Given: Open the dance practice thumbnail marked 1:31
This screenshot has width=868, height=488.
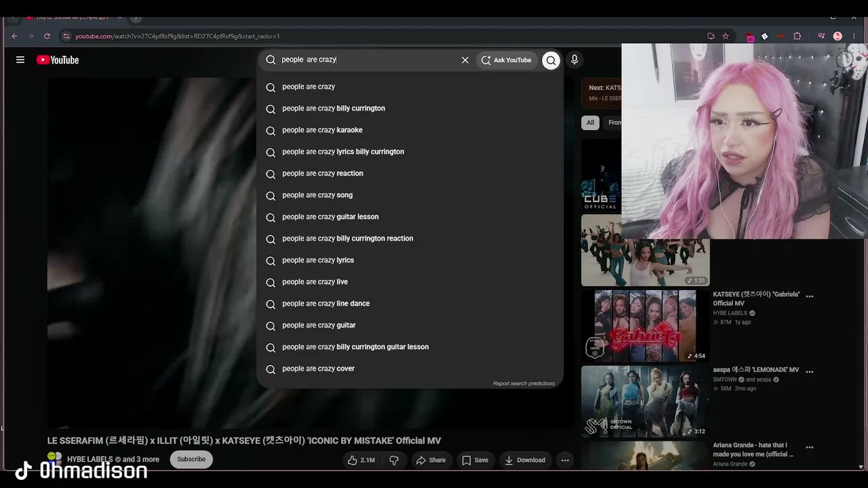Looking at the screenshot, I should coord(645,250).
